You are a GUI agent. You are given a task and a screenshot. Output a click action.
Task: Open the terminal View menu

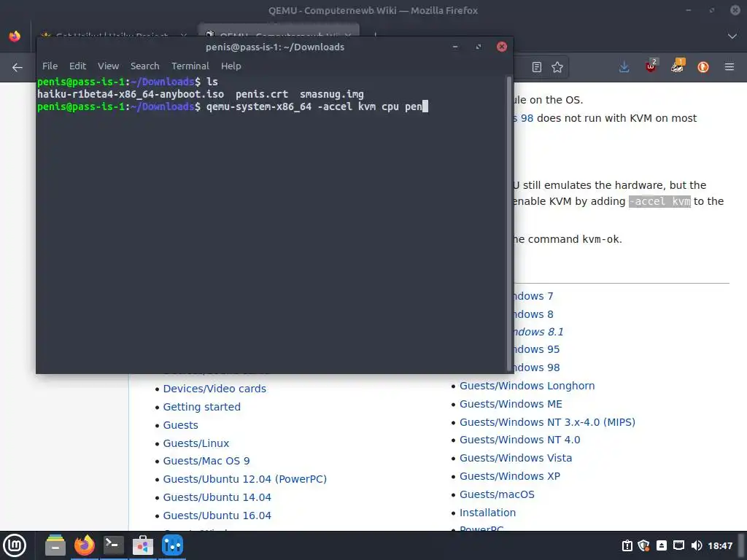[x=108, y=66]
